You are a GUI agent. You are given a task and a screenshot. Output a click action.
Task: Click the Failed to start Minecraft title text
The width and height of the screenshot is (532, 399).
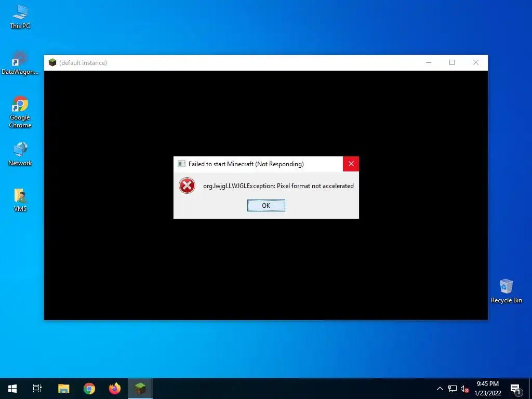pyautogui.click(x=246, y=164)
